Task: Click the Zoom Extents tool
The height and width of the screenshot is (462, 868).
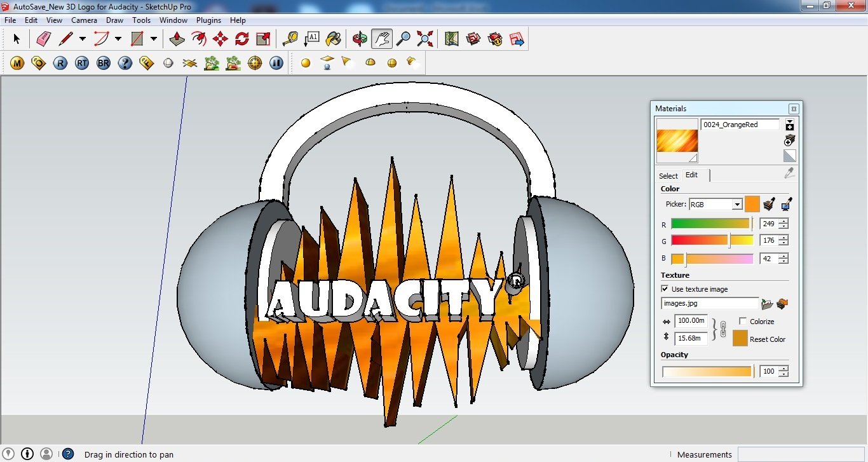Action: tap(425, 39)
